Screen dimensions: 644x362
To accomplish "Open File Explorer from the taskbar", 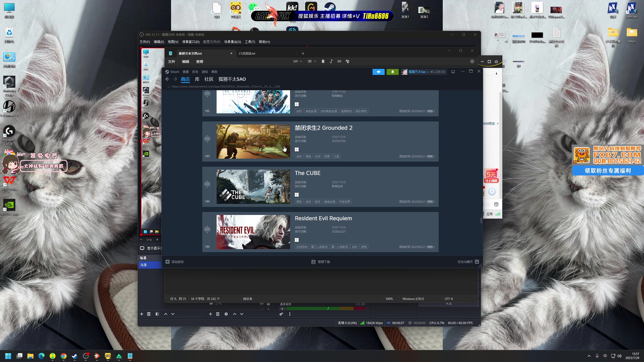I will tap(30, 356).
